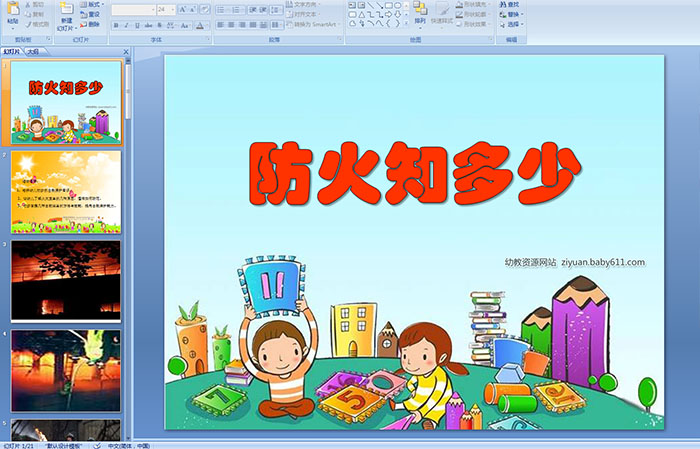Open the Change Case (Aa) dropdown
The image size is (700, 449).
[185, 25]
